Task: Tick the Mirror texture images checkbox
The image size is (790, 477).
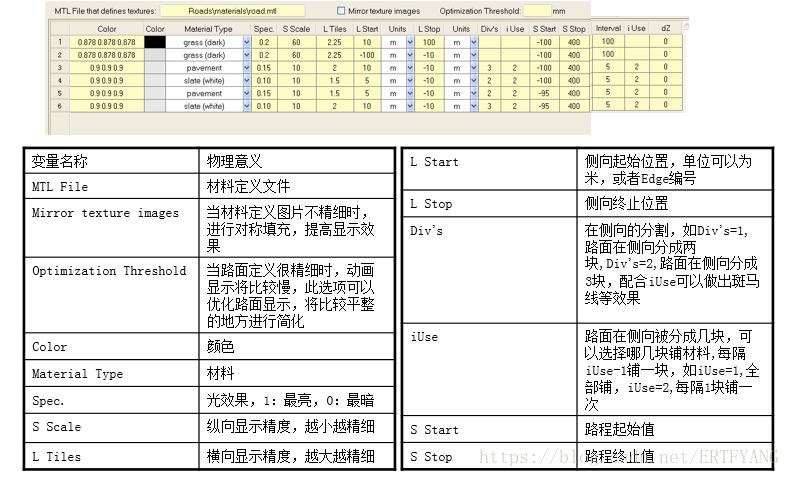Action: [341, 11]
